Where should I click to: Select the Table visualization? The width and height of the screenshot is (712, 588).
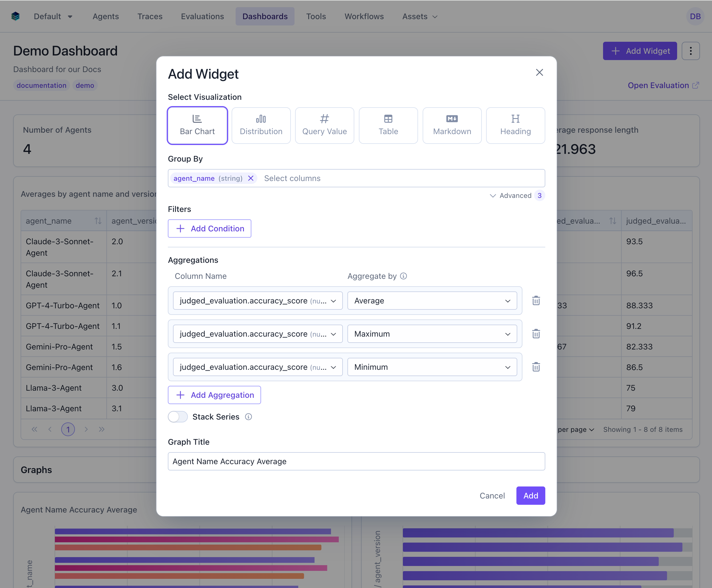click(388, 125)
